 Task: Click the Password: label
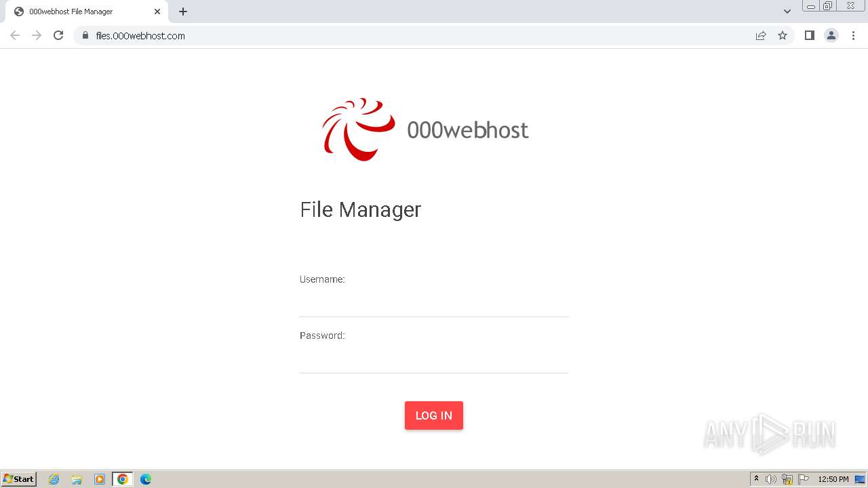click(322, 335)
